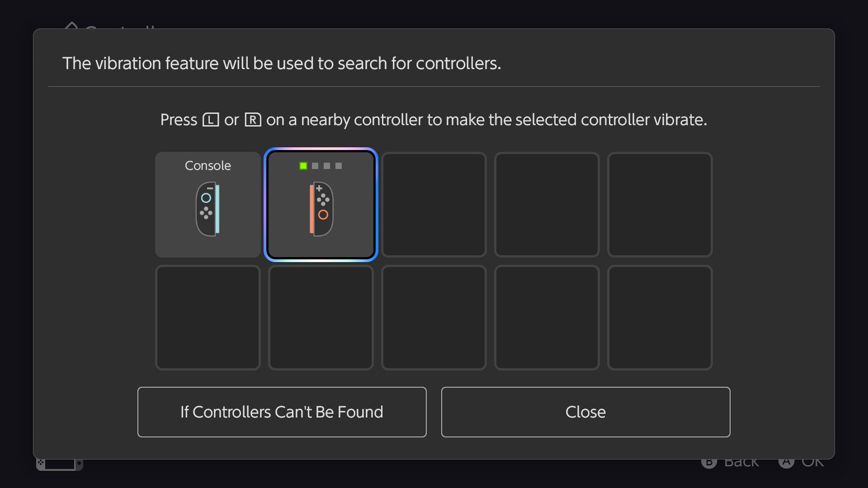868x488 pixels.
Task: Select the last empty slot in the top row
Action: coord(660,205)
